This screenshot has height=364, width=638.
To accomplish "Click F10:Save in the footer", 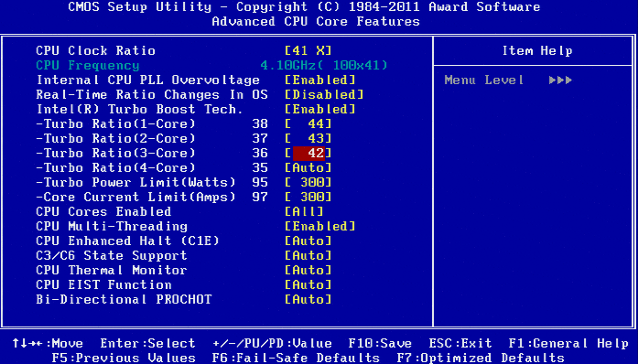I will coord(380,344).
